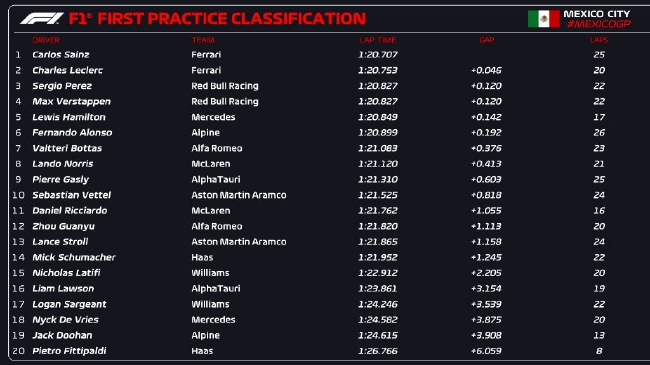Click the GAP column header

pos(487,40)
